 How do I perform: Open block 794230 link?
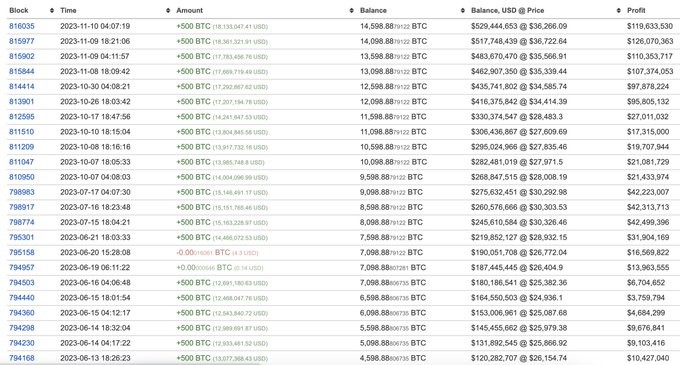pos(22,343)
